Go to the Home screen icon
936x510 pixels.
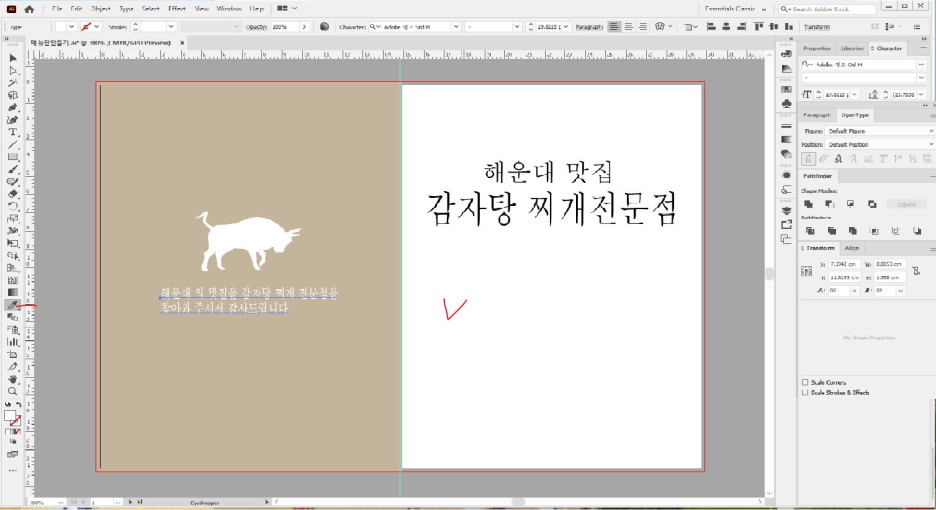pos(29,9)
